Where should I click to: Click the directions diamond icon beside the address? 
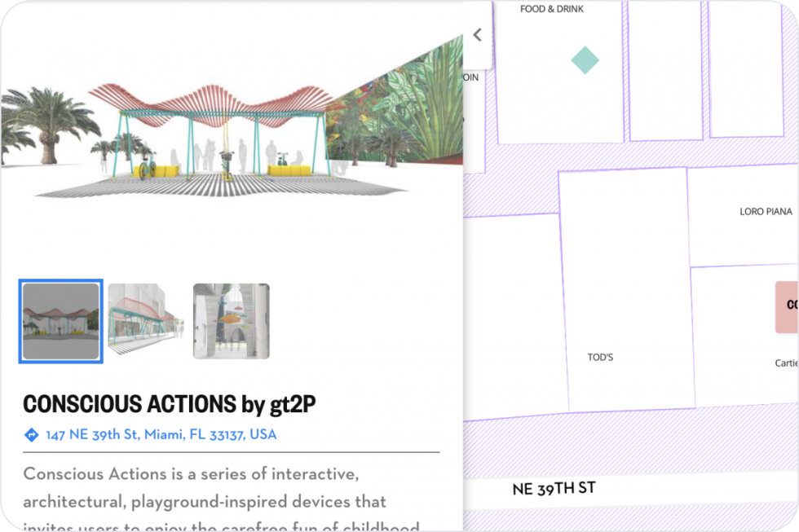click(x=30, y=434)
